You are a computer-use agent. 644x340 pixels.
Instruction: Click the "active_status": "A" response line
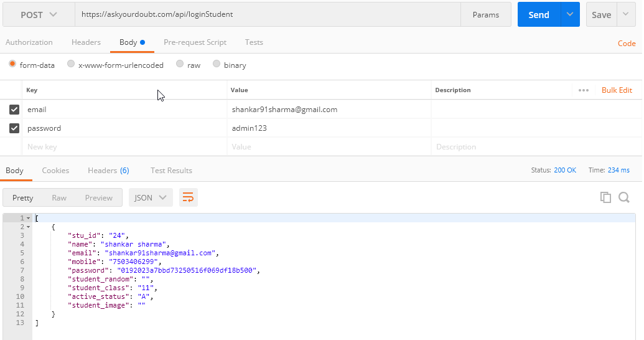(x=111, y=296)
